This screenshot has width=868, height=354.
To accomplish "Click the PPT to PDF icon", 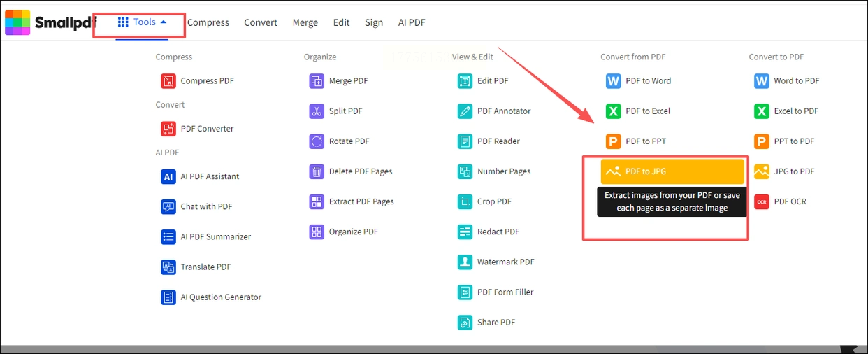I will 761,141.
